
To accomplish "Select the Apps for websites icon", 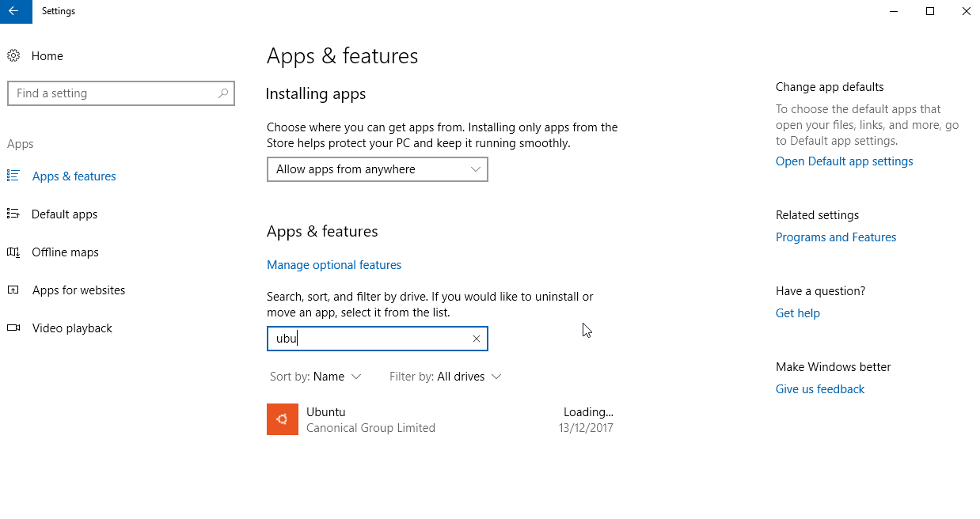I will [13, 290].
